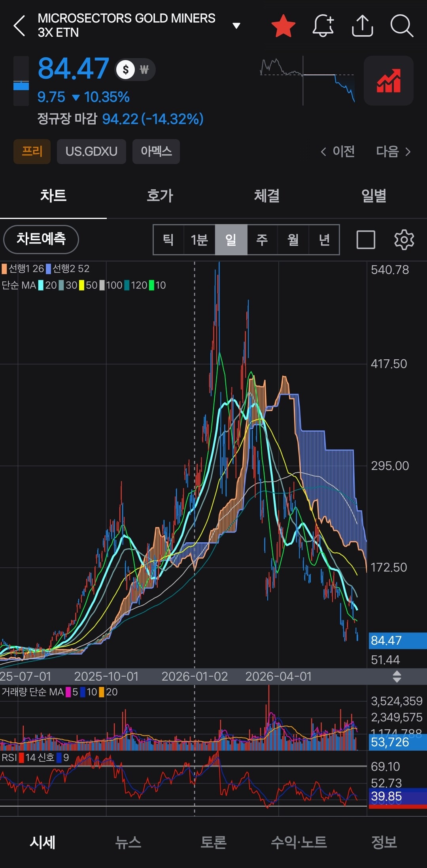427x868 pixels.
Task: Open the 시세 bottom tab
Action: 43,842
